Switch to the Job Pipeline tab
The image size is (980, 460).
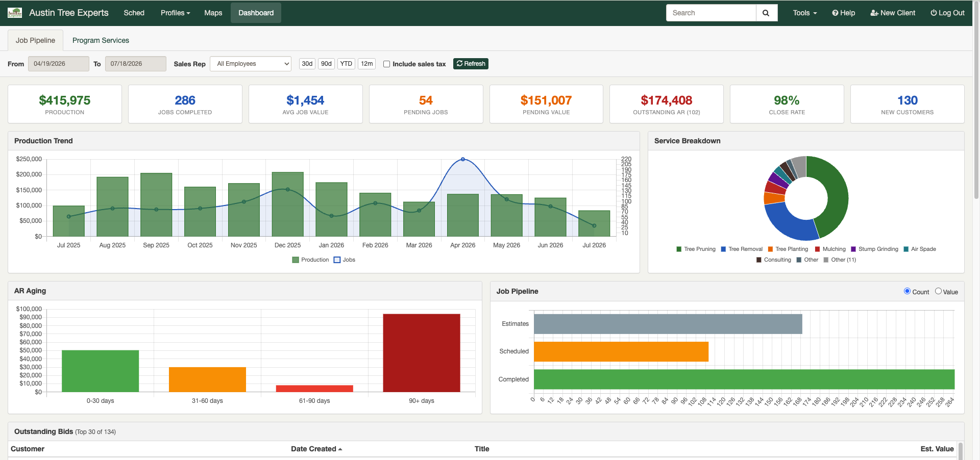pos(35,40)
